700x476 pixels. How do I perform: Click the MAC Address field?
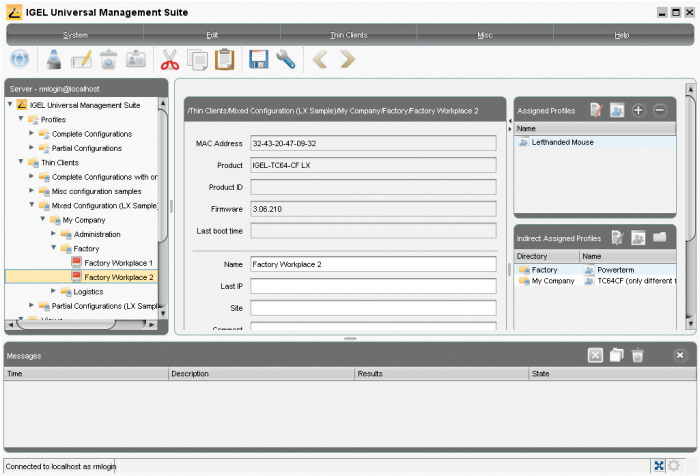click(373, 143)
